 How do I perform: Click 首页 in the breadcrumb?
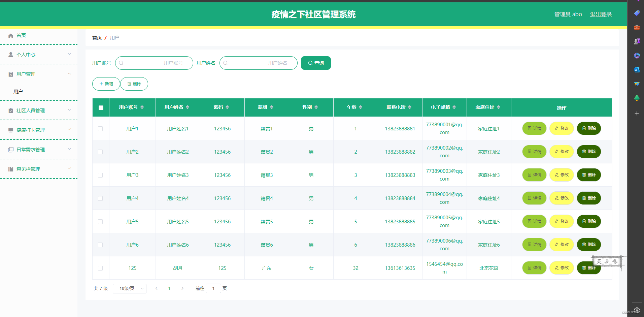point(97,38)
